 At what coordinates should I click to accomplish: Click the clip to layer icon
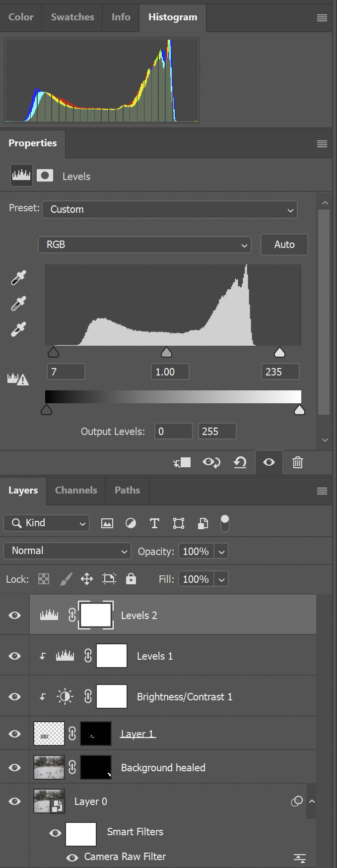(x=182, y=463)
